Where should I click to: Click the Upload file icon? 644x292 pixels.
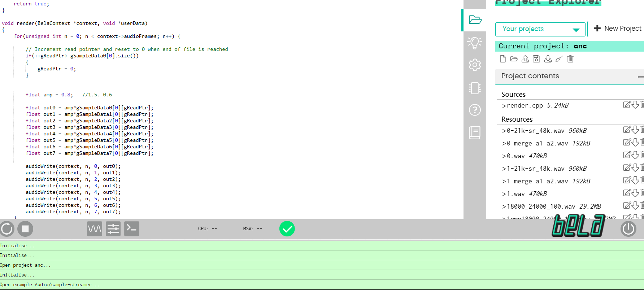pyautogui.click(x=525, y=59)
